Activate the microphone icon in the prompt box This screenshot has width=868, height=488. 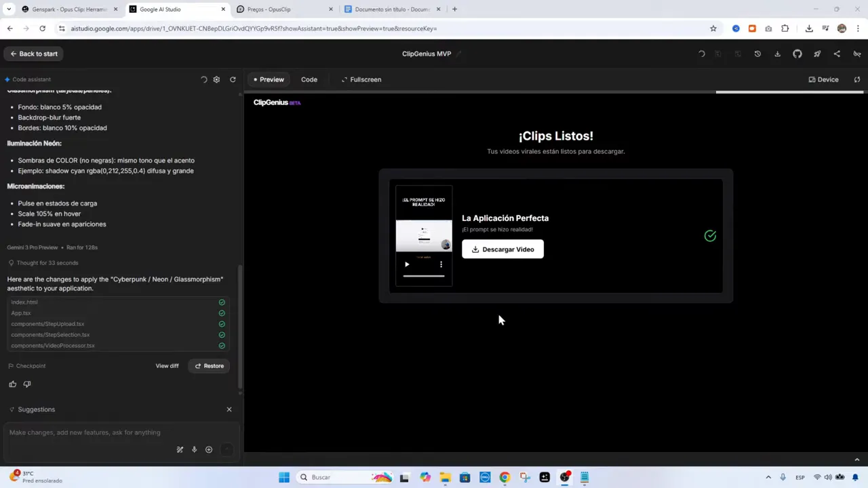(194, 449)
